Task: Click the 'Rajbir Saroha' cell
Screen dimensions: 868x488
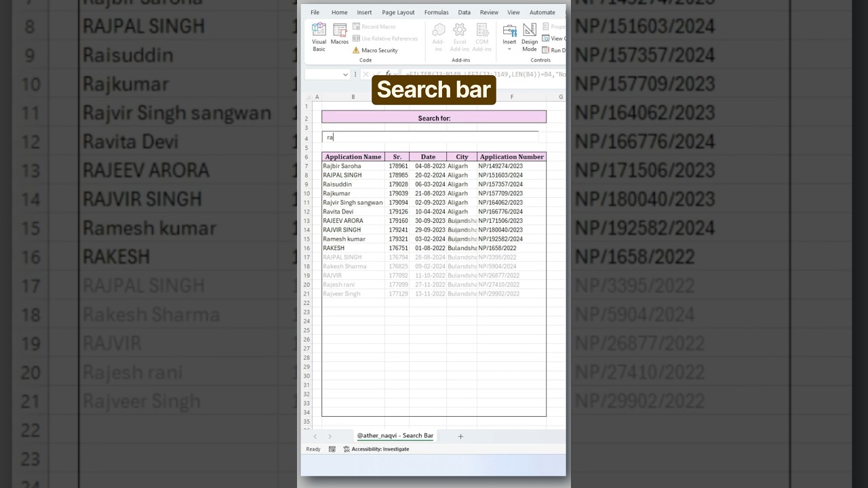Action: coord(353,166)
